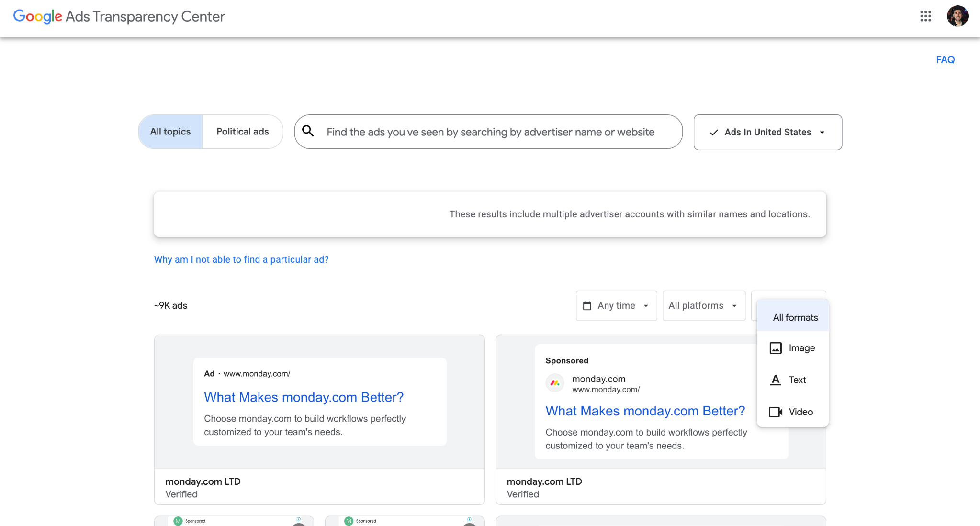Click the checkmark in Ads In United States
The image size is (980, 526).
pos(714,132)
